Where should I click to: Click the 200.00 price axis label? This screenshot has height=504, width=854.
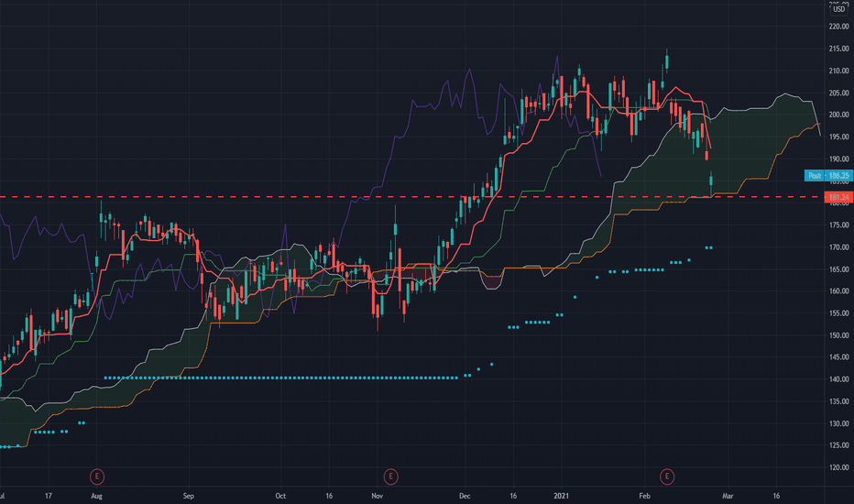838,115
